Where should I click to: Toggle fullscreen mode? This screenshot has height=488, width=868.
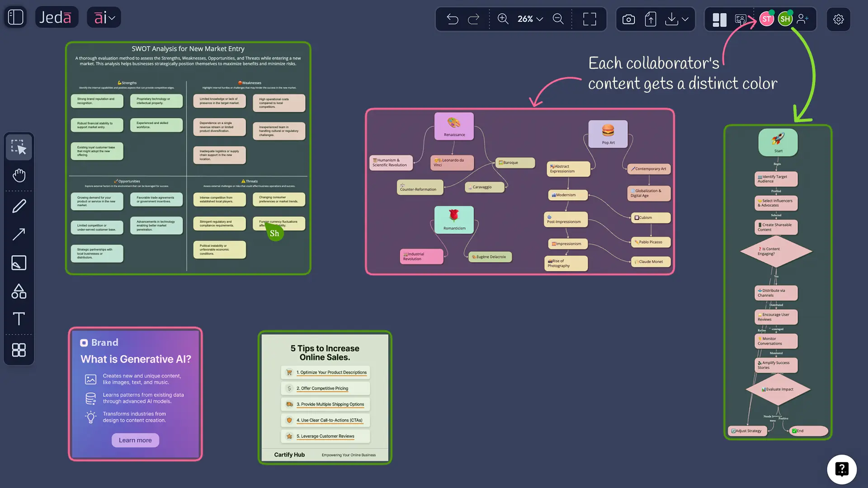[590, 19]
